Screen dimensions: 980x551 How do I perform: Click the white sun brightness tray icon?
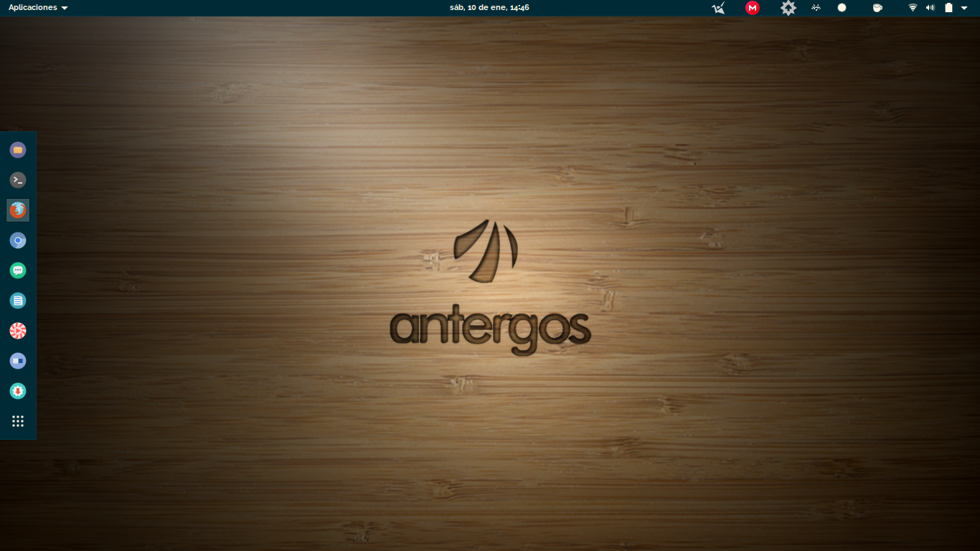[x=842, y=8]
